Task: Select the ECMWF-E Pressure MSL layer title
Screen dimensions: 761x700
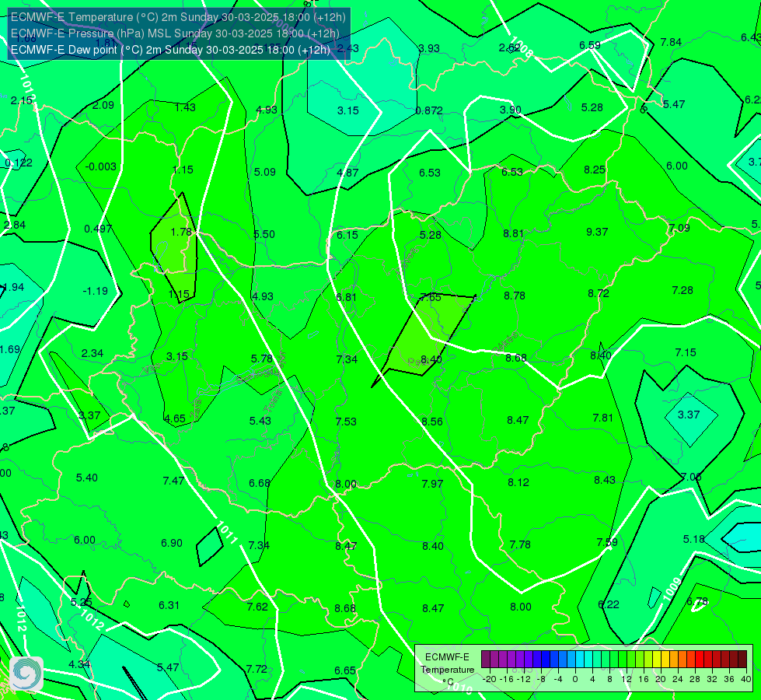Action: pyautogui.click(x=175, y=33)
